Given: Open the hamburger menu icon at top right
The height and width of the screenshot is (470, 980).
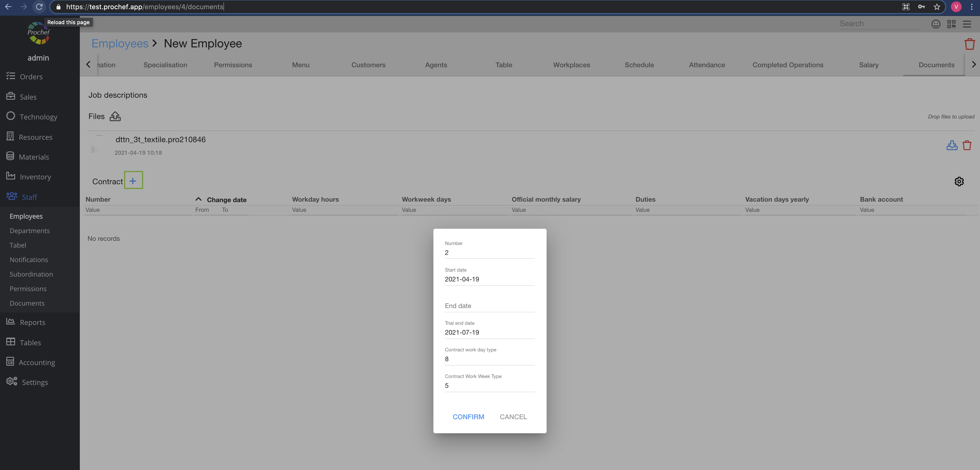Looking at the screenshot, I should click(x=967, y=24).
